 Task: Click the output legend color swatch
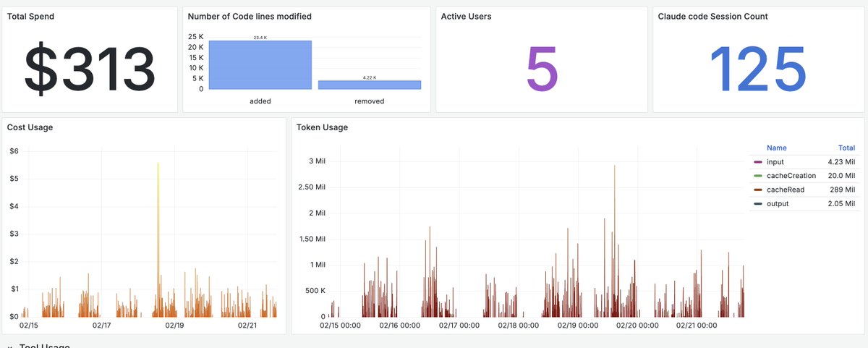click(758, 204)
